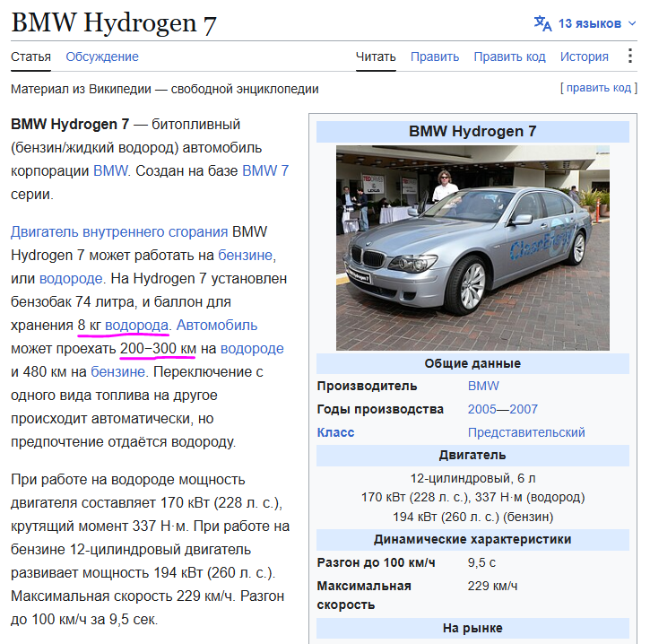Click Материал из Википедии tagline text
The height and width of the screenshot is (644, 650).
(x=165, y=89)
